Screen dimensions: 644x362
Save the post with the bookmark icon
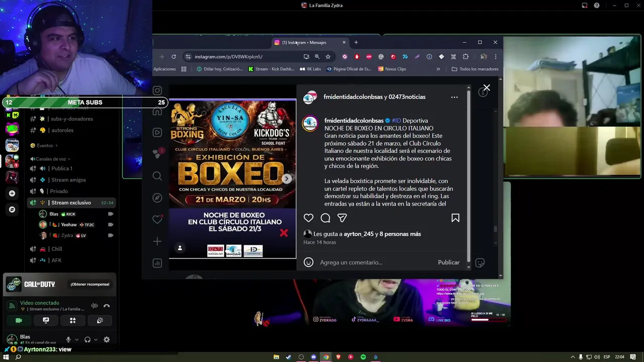pyautogui.click(x=455, y=218)
